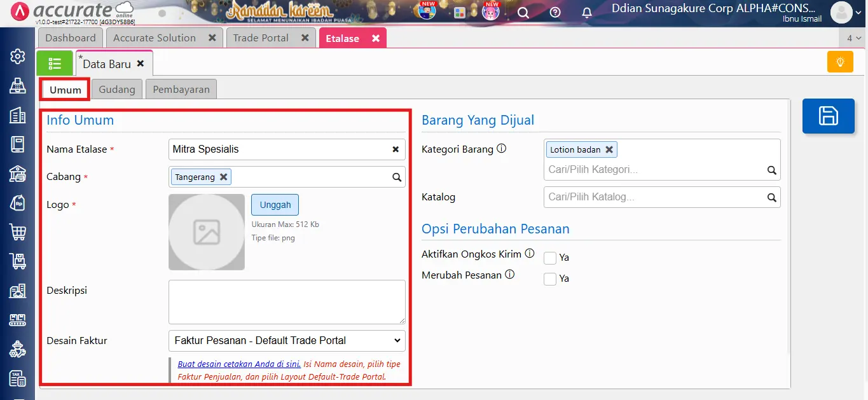Enable 'Ya' for Aktifkan Ongkos Kirim
The width and height of the screenshot is (868, 400).
[x=549, y=258]
